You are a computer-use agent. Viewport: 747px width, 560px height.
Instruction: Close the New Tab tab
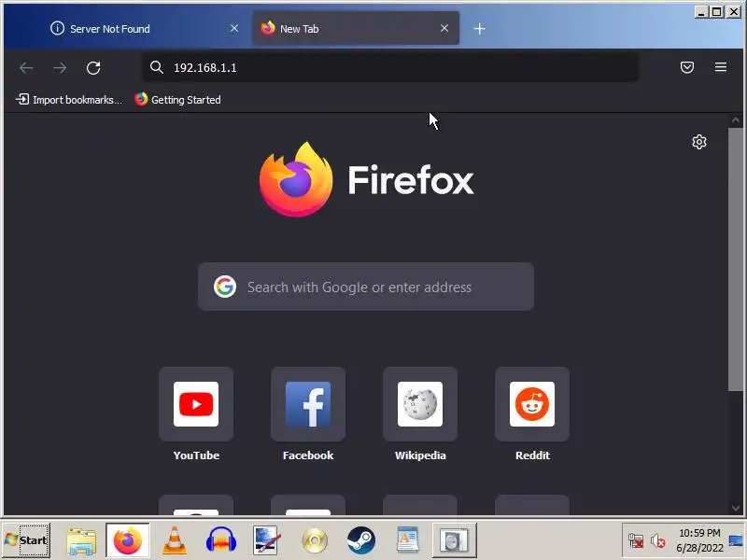pos(444,29)
